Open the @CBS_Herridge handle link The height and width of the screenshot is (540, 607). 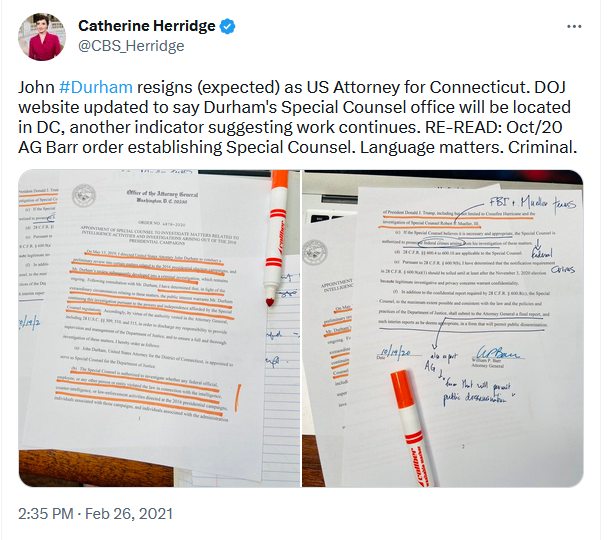pyautogui.click(x=131, y=46)
